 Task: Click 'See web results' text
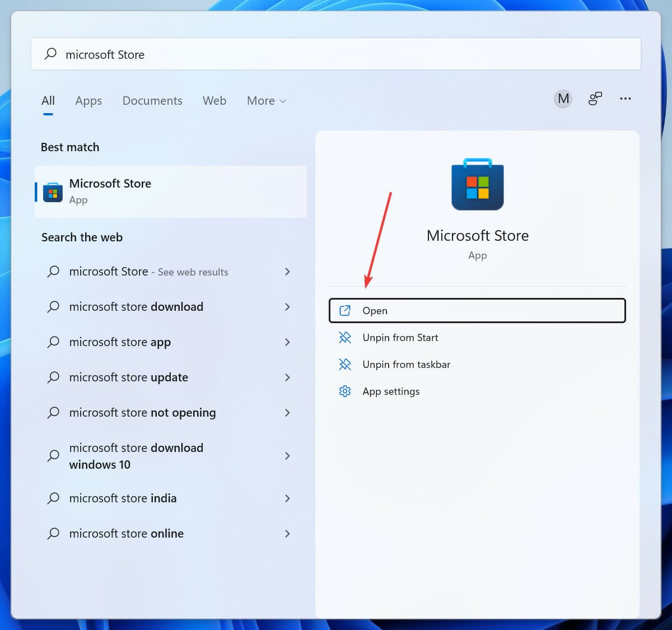[193, 272]
